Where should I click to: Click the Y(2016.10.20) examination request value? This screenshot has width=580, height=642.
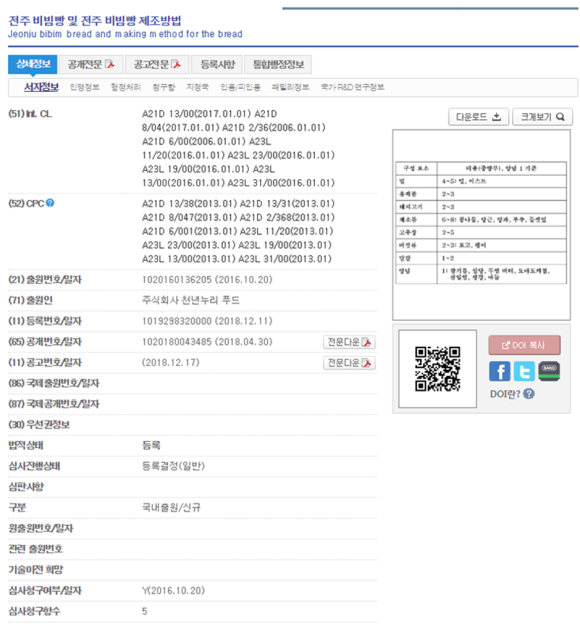click(173, 590)
